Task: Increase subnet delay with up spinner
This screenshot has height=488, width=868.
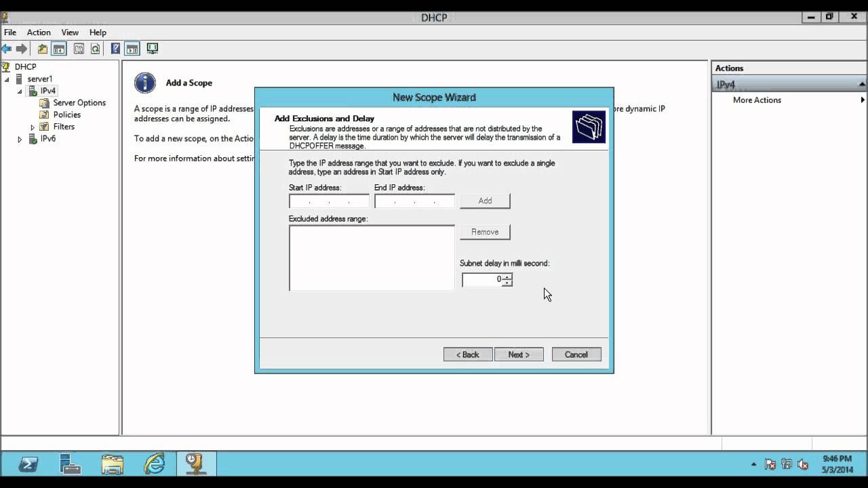Action: [507, 277]
